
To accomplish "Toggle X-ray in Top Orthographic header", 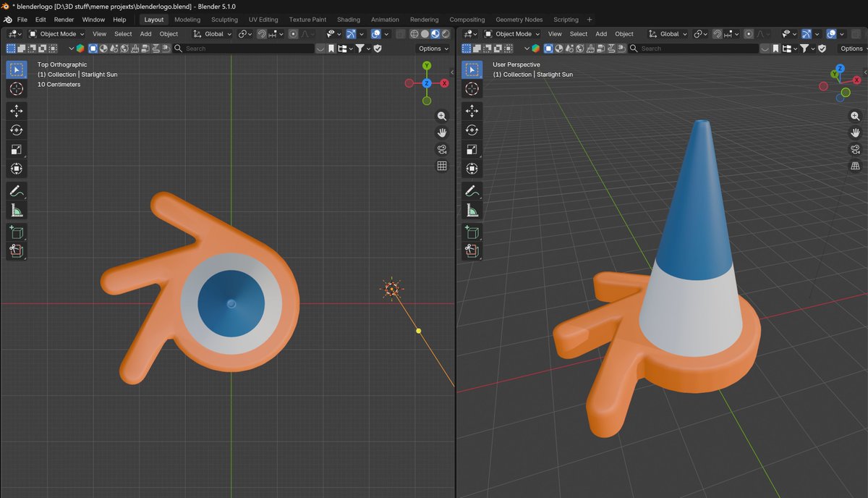I will [x=401, y=34].
